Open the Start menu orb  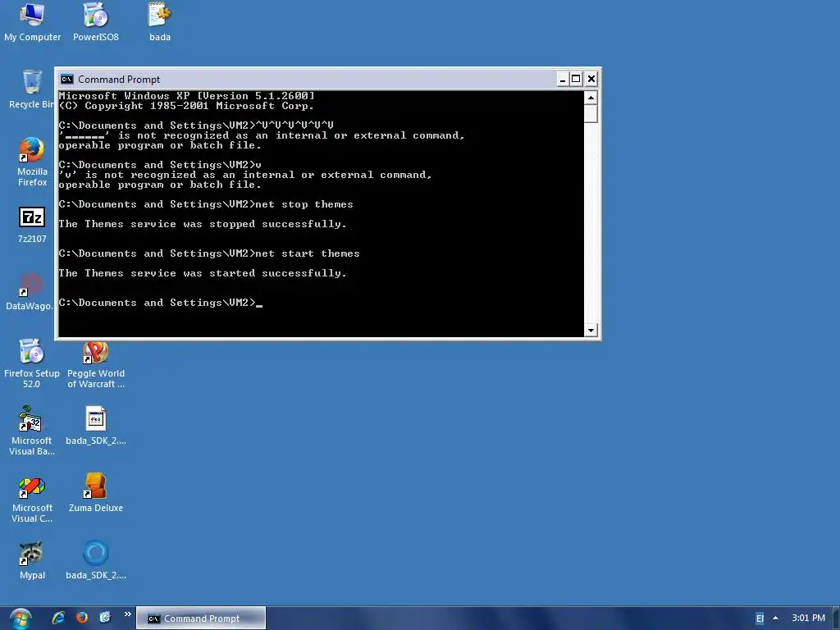(21, 619)
